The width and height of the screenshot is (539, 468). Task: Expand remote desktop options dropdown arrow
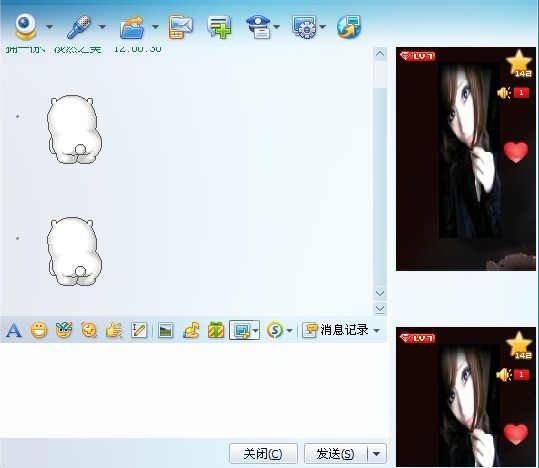tap(322, 26)
